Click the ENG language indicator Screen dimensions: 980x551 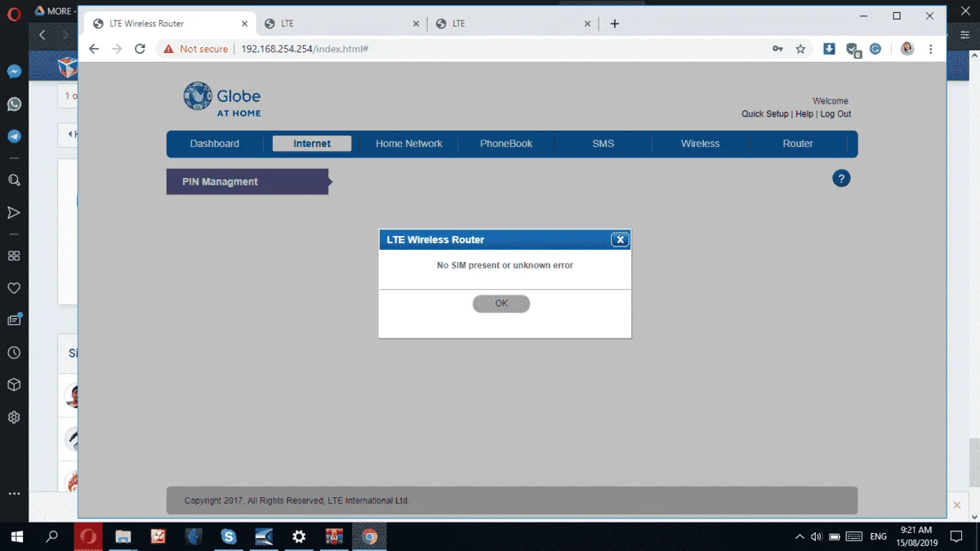tap(878, 536)
